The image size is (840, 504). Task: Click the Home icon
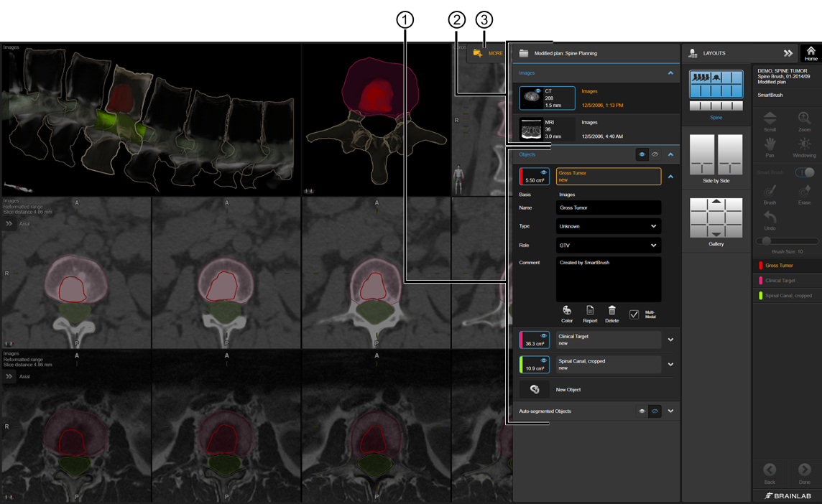click(x=811, y=53)
